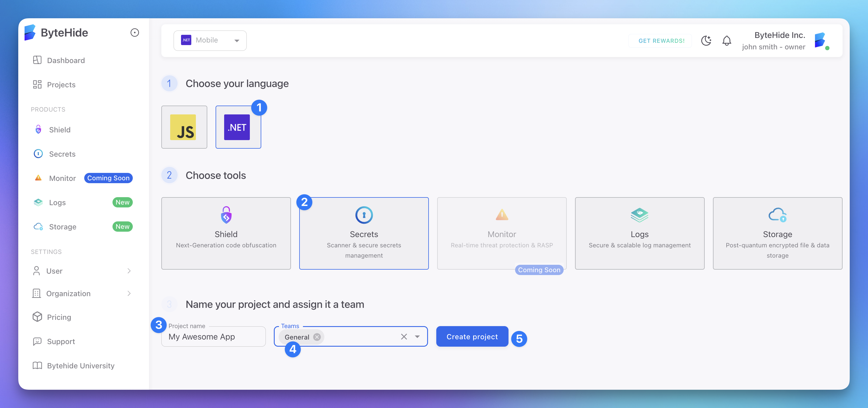Expand the Teams dropdown arrow
This screenshot has height=408, width=868.
point(417,337)
